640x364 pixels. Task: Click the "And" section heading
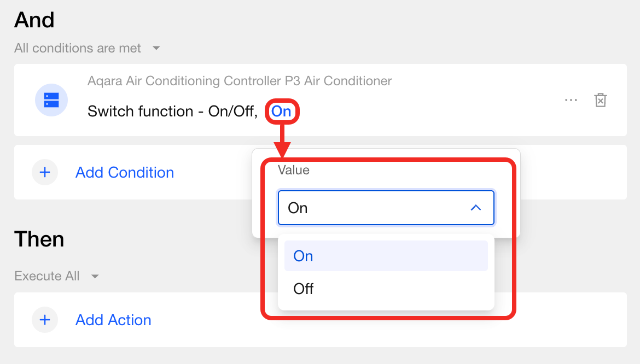[34, 20]
